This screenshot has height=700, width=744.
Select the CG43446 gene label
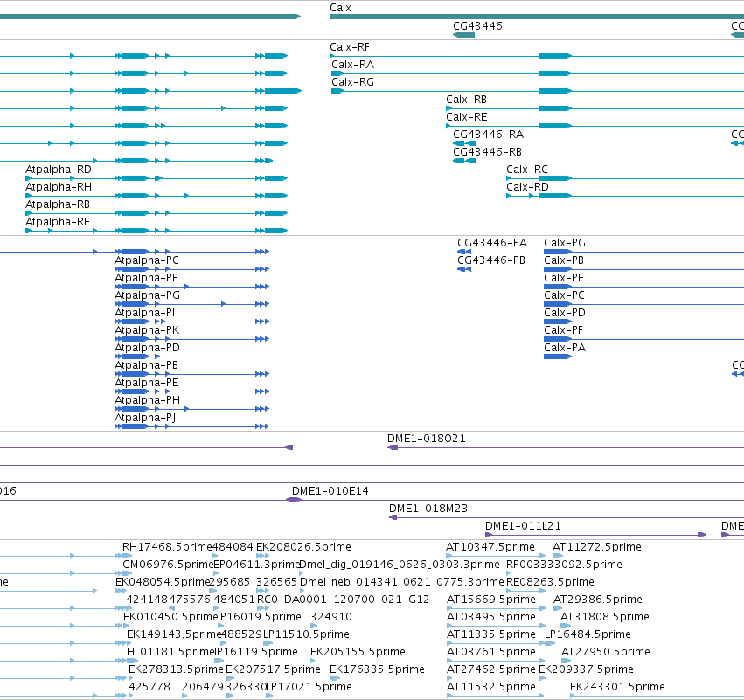coord(477,25)
